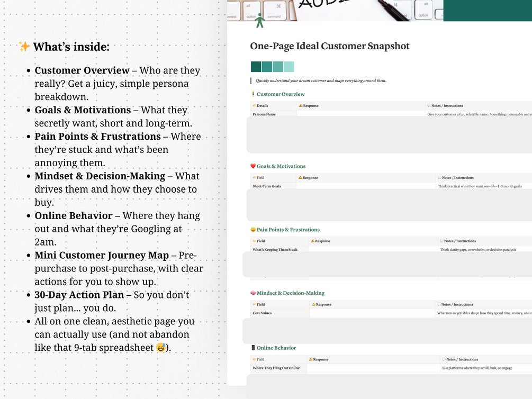
Task: Click the speech bubble icon in Goals Notes header
Action: [440, 177]
